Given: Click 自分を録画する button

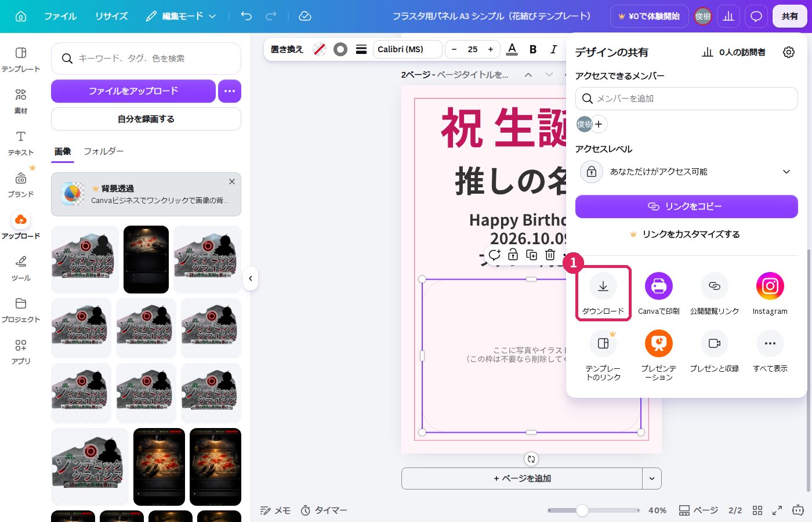Looking at the screenshot, I should click(146, 119).
